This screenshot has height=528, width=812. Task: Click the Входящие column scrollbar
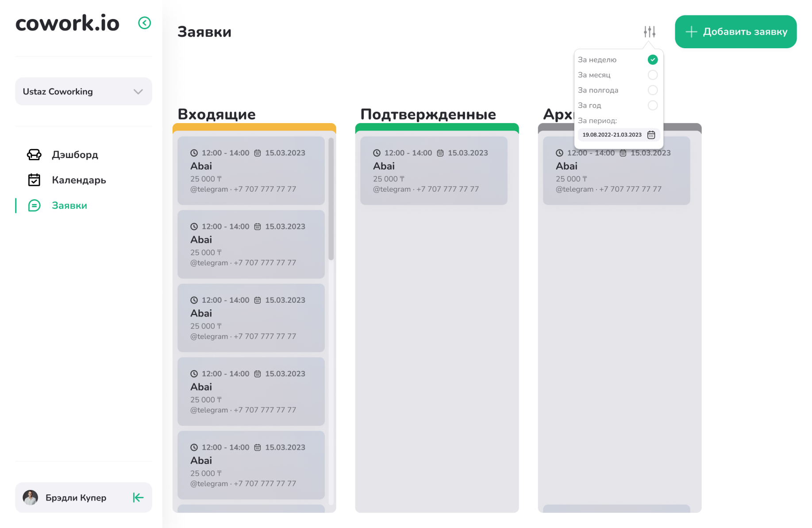331,199
